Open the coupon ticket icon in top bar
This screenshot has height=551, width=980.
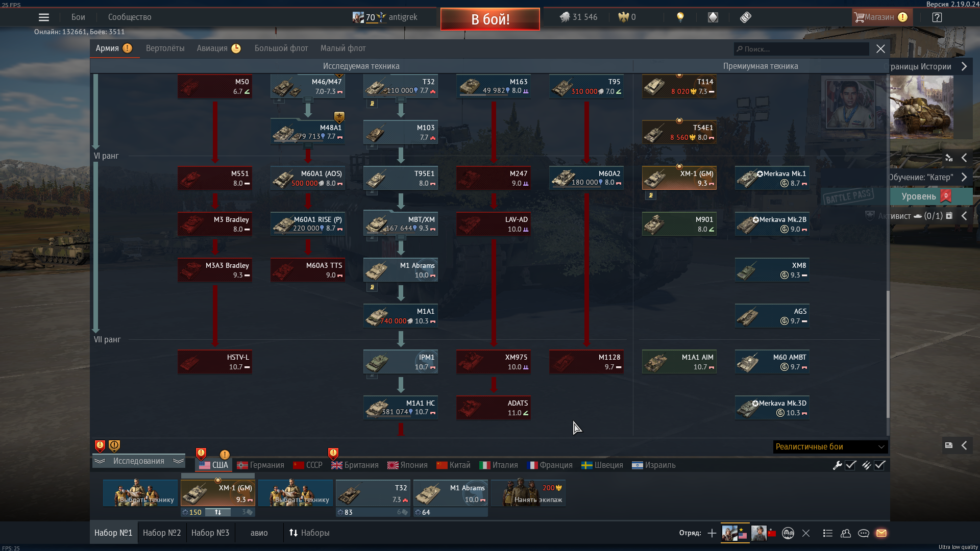pos(746,17)
